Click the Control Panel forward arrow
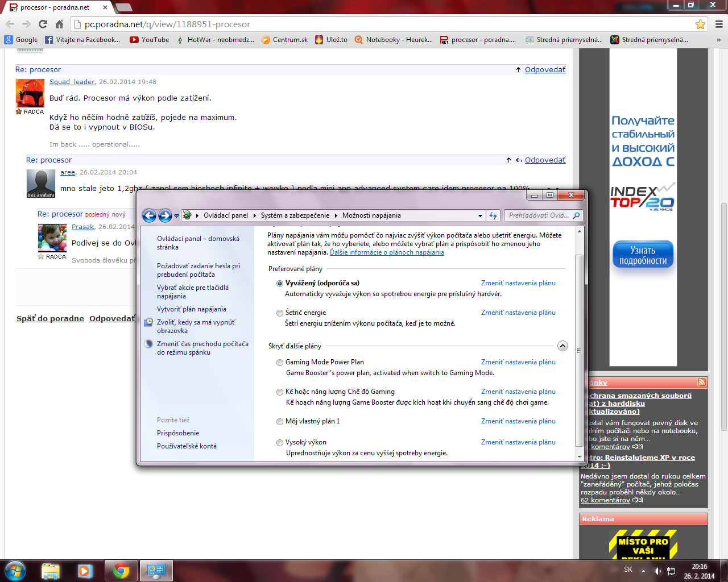This screenshot has width=728, height=582. click(x=165, y=215)
